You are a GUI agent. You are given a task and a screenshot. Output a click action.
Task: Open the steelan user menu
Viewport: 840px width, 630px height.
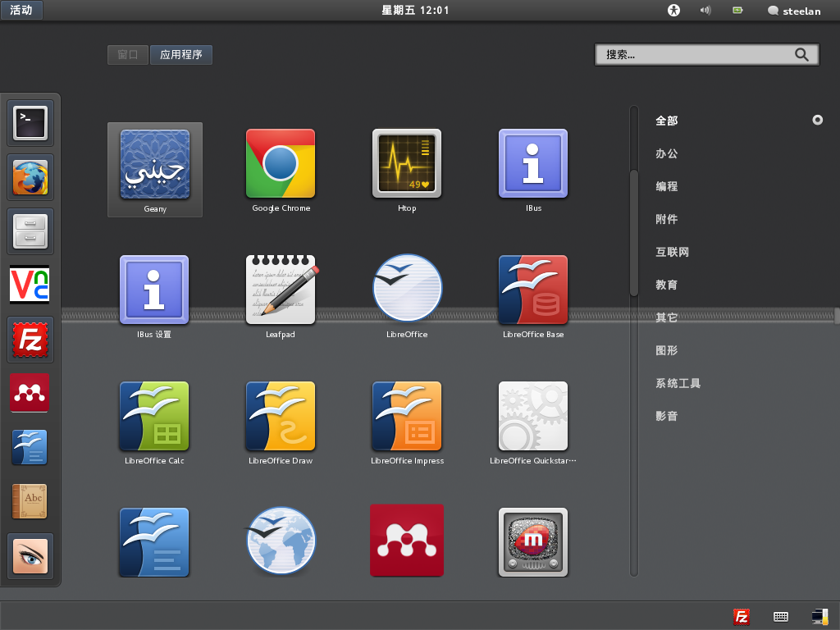(x=794, y=11)
